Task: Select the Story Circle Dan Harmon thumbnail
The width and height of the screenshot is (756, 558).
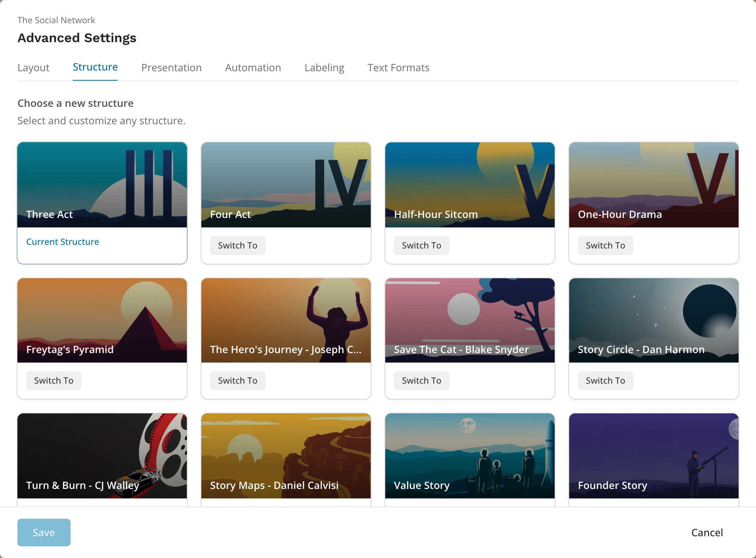Action: click(654, 320)
